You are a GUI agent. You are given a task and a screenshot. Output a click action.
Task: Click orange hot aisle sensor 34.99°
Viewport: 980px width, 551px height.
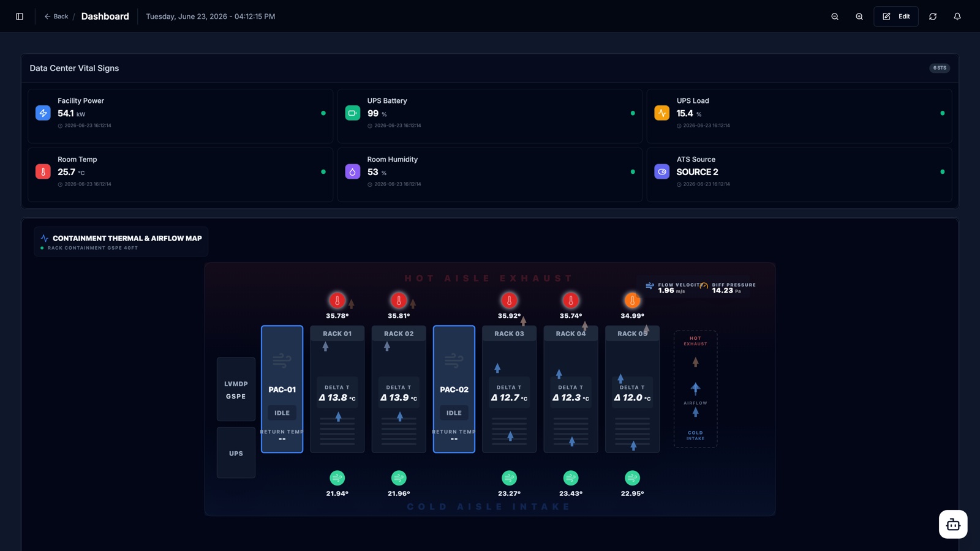[x=632, y=301]
